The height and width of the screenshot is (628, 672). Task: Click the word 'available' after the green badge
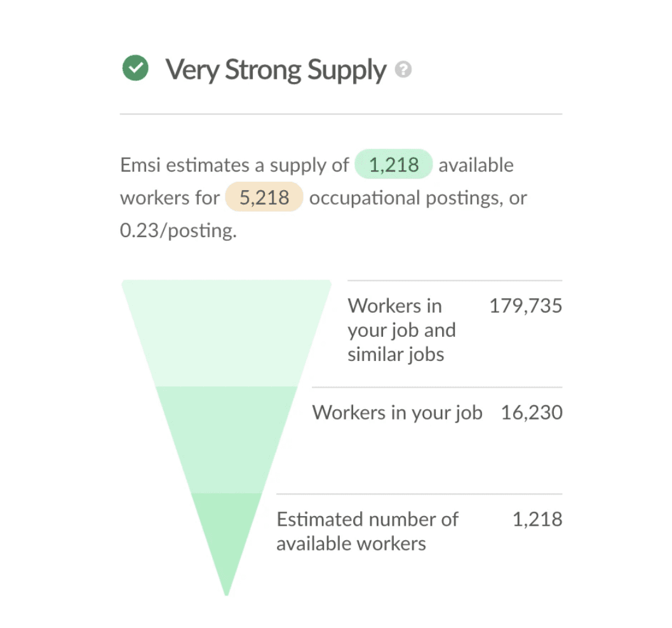(x=476, y=165)
